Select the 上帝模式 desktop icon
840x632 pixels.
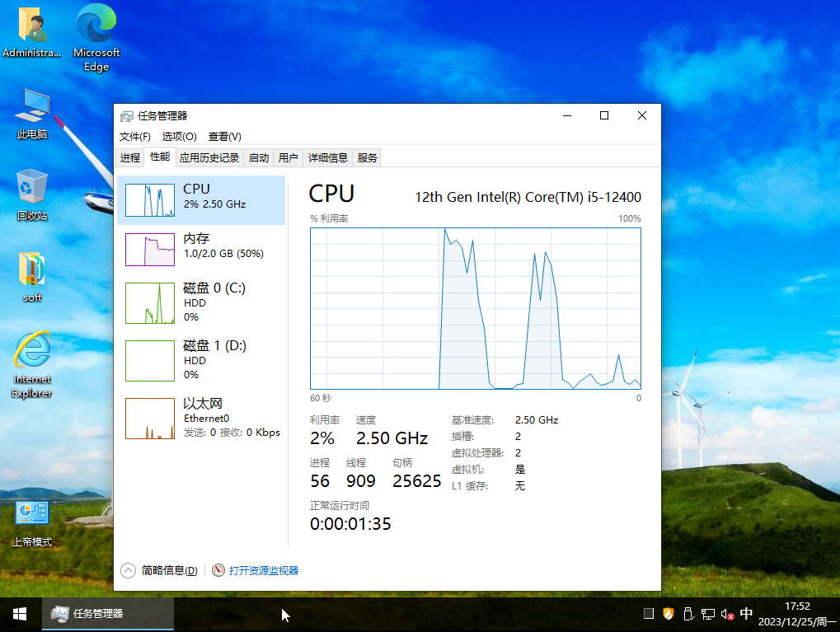pos(32,524)
